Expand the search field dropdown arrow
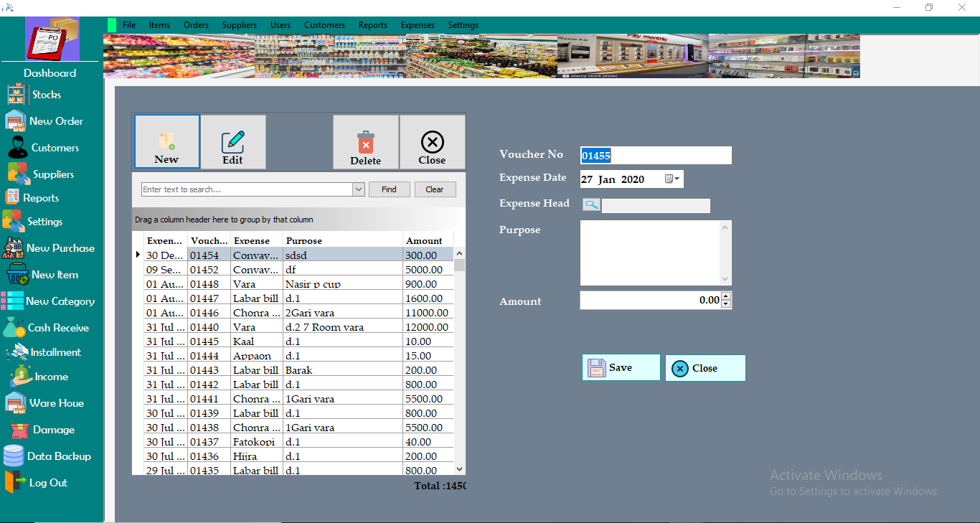The width and height of the screenshot is (980, 523). pos(358,189)
